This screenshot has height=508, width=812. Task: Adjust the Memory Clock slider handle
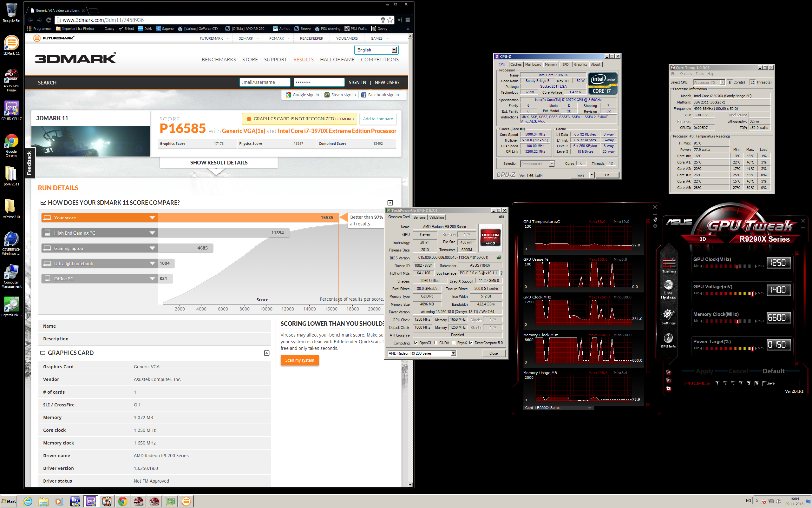737,321
